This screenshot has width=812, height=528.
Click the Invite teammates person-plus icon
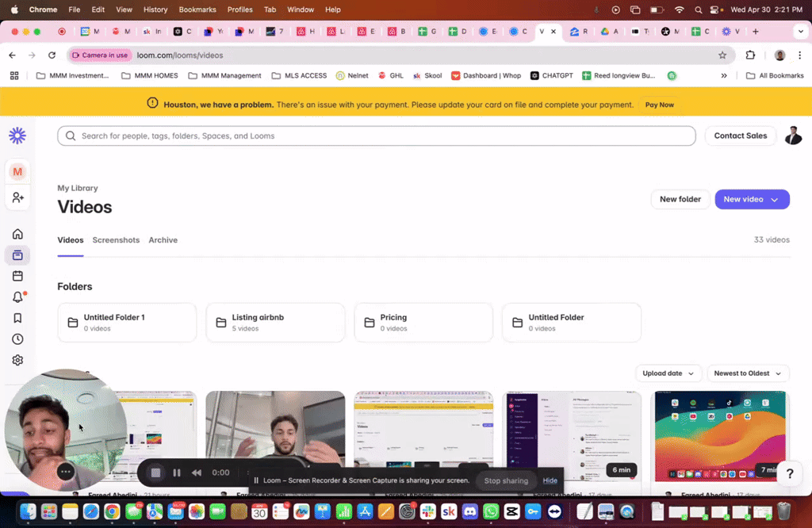(x=17, y=197)
